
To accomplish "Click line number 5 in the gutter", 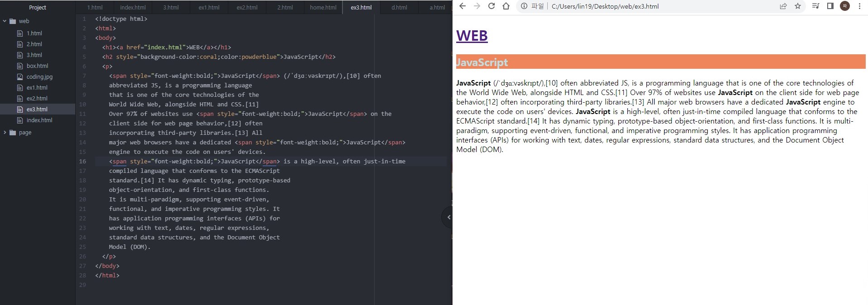I will click(x=84, y=57).
